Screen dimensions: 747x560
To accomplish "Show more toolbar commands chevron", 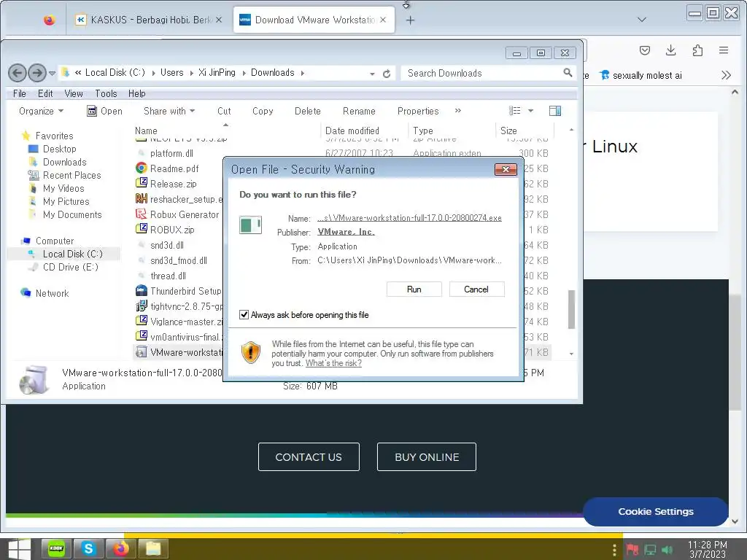I will pos(458,111).
